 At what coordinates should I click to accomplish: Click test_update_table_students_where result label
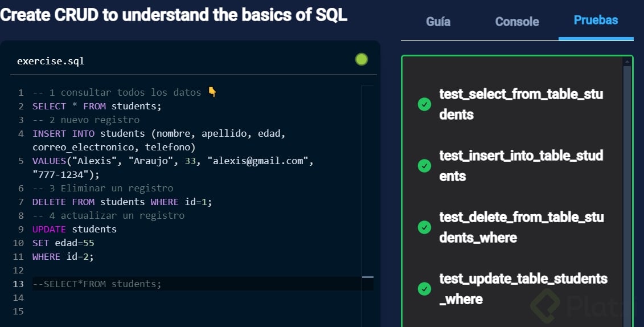point(523,289)
